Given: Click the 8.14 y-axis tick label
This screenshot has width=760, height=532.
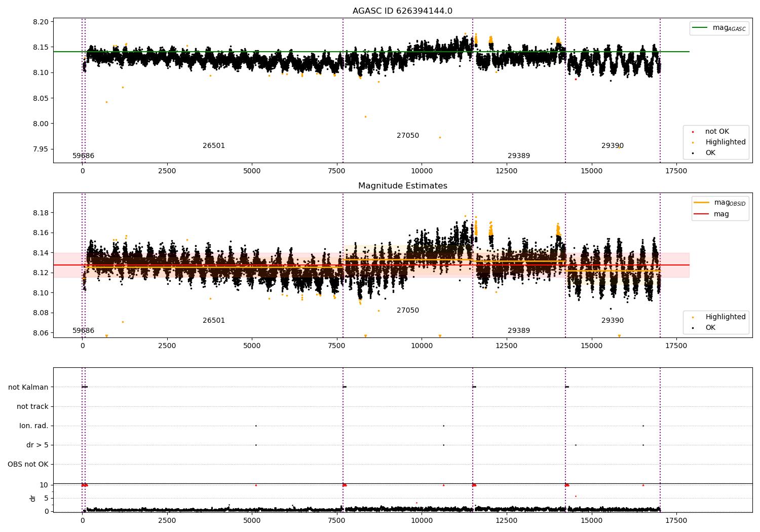Looking at the screenshot, I should coord(42,253).
